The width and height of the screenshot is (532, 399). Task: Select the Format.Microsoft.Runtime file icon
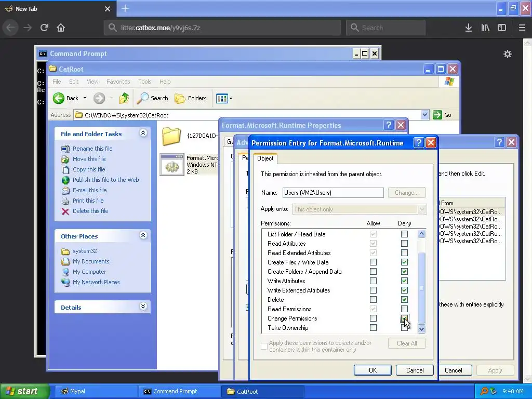(x=171, y=165)
